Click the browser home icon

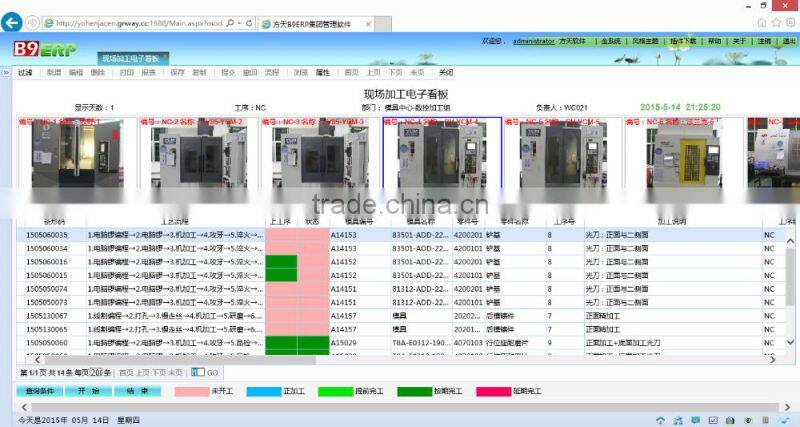pos(763,21)
